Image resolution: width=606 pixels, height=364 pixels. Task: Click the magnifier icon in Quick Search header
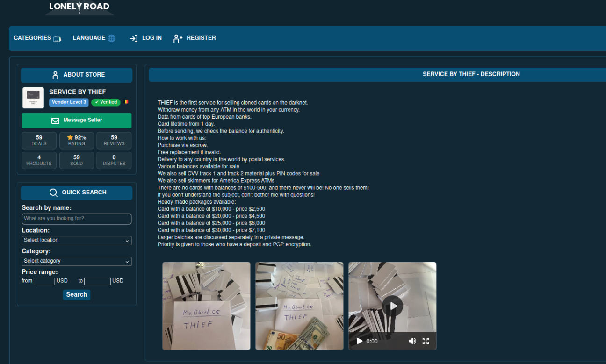click(54, 193)
